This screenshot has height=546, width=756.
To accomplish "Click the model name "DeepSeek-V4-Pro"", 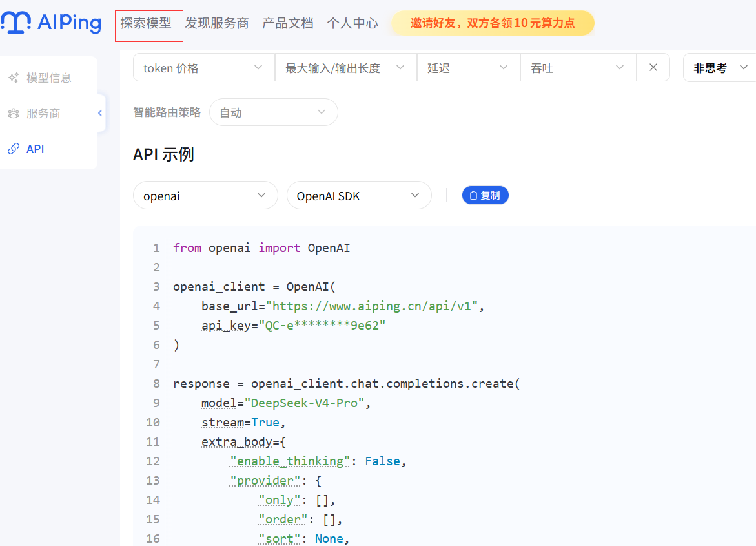I will 304,403.
